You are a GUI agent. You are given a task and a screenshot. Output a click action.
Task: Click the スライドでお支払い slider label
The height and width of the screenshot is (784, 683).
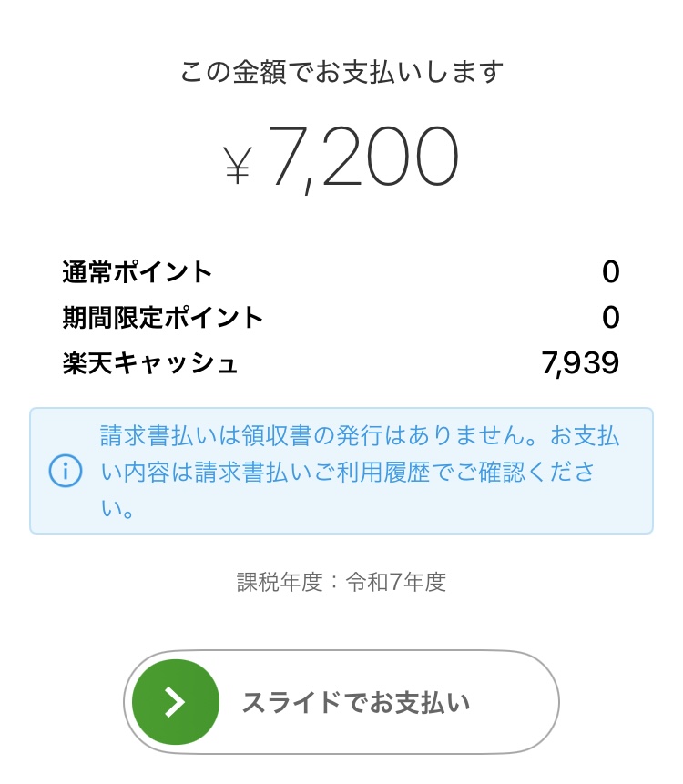point(356,702)
